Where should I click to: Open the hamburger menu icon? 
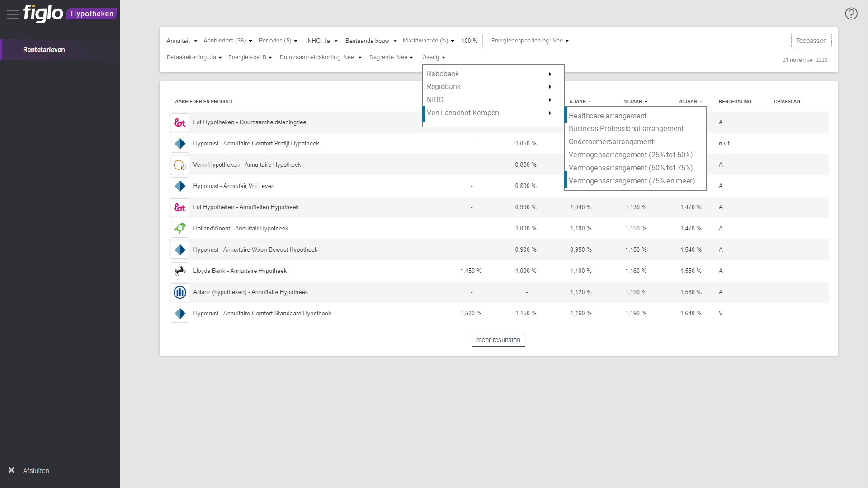13,14
